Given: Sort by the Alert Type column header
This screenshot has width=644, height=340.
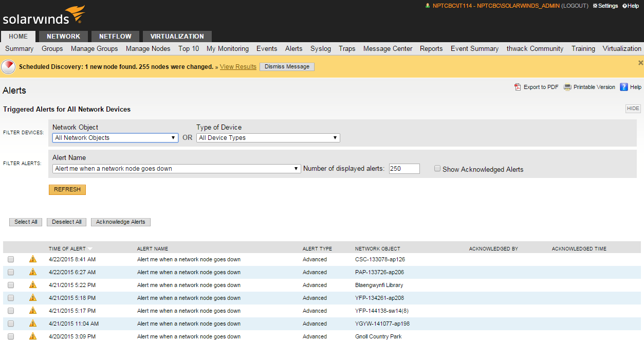Looking at the screenshot, I should [x=317, y=249].
